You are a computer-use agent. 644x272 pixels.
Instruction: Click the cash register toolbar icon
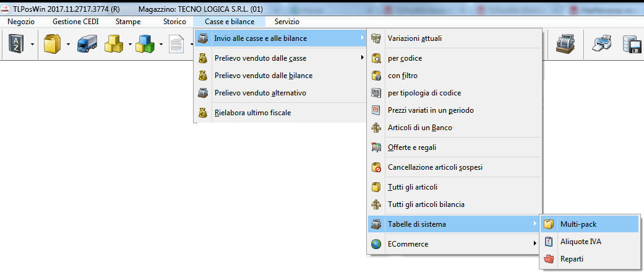click(565, 45)
